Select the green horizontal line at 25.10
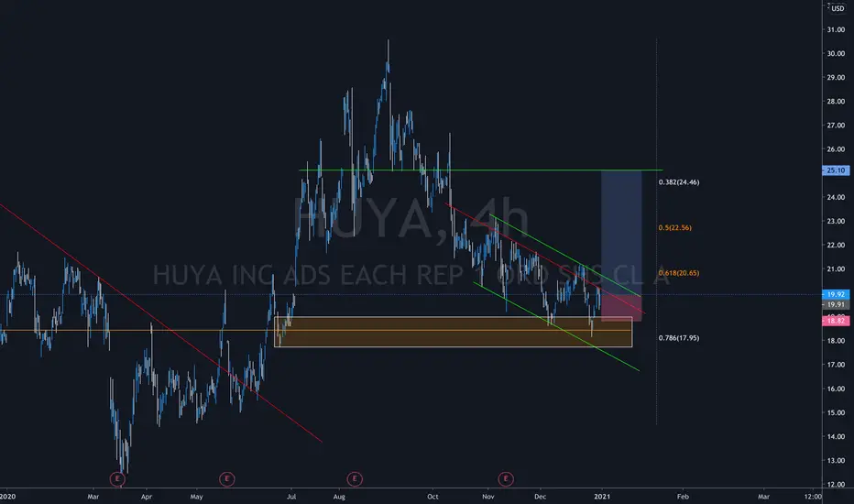Image resolution: width=854 pixels, height=504 pixels. coord(481,170)
